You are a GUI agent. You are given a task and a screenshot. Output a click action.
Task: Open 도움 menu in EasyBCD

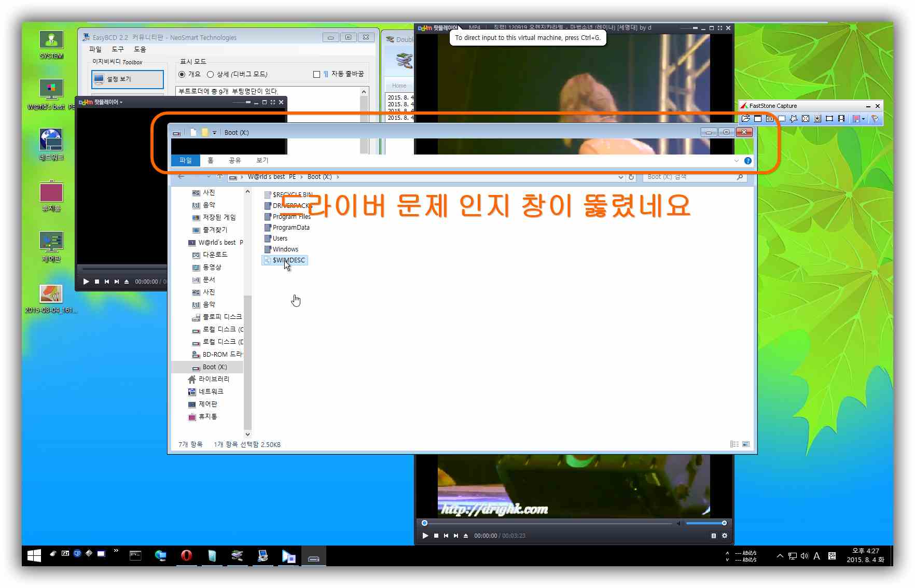pos(140,49)
